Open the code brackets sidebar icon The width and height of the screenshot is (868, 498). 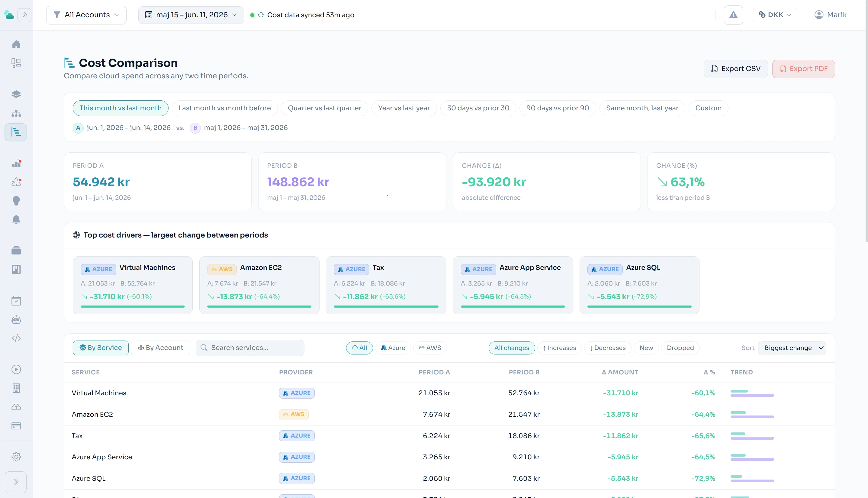tap(16, 338)
